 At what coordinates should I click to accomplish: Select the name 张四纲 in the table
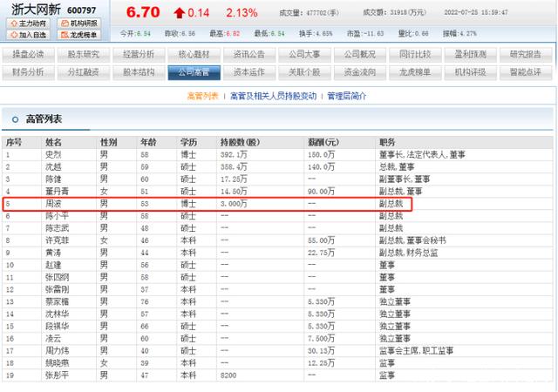point(57,277)
